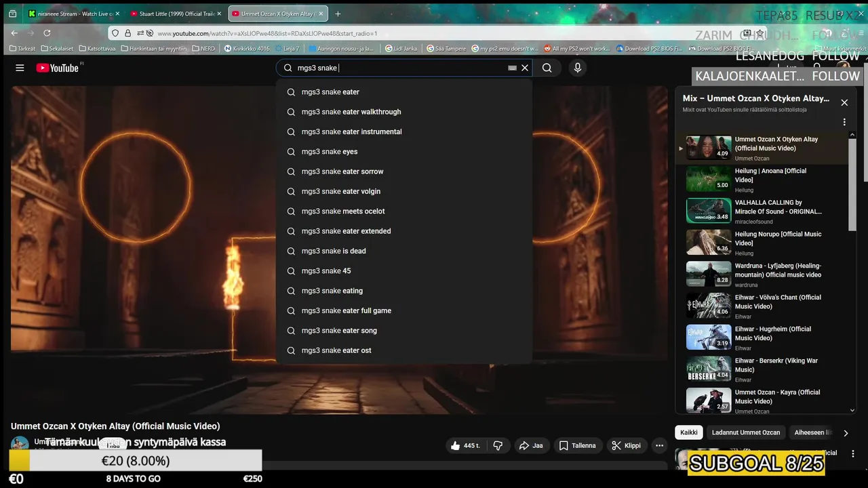Open Kivikirkko 4016 bookmark
The height and width of the screenshot is (488, 868).
[247, 49]
